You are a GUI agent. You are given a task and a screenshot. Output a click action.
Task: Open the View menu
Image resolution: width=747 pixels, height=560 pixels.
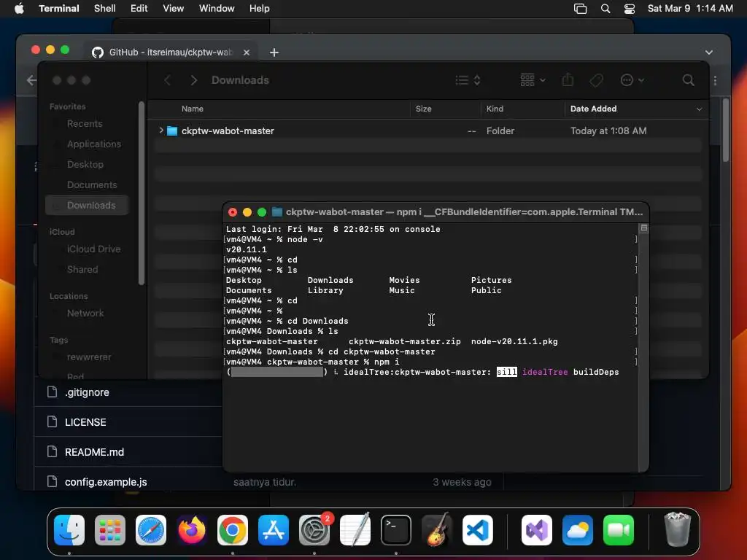click(x=174, y=9)
